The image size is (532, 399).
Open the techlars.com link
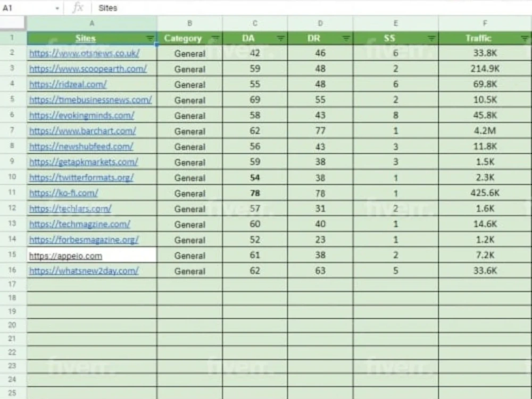point(70,209)
